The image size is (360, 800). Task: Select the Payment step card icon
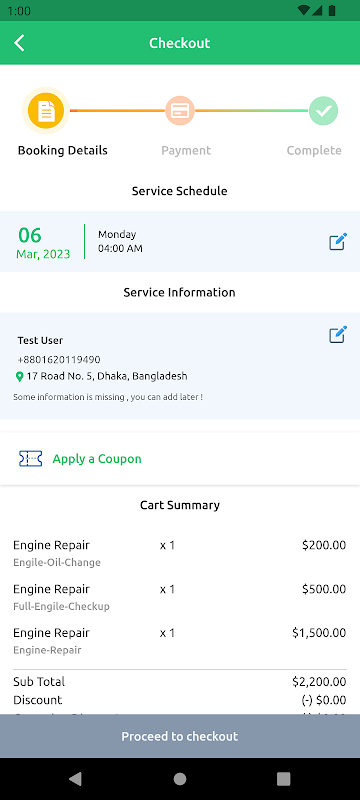pyautogui.click(x=180, y=111)
